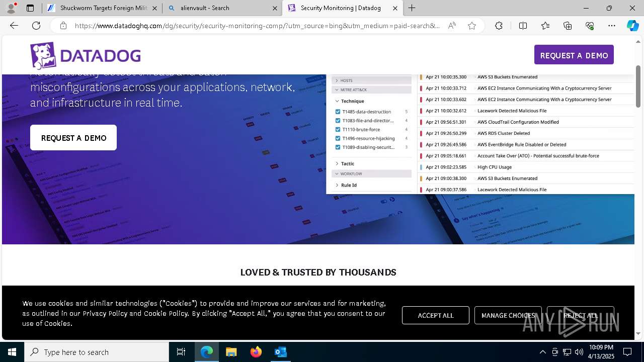Open tab actions menu icon
644x362 pixels.
(30, 8)
